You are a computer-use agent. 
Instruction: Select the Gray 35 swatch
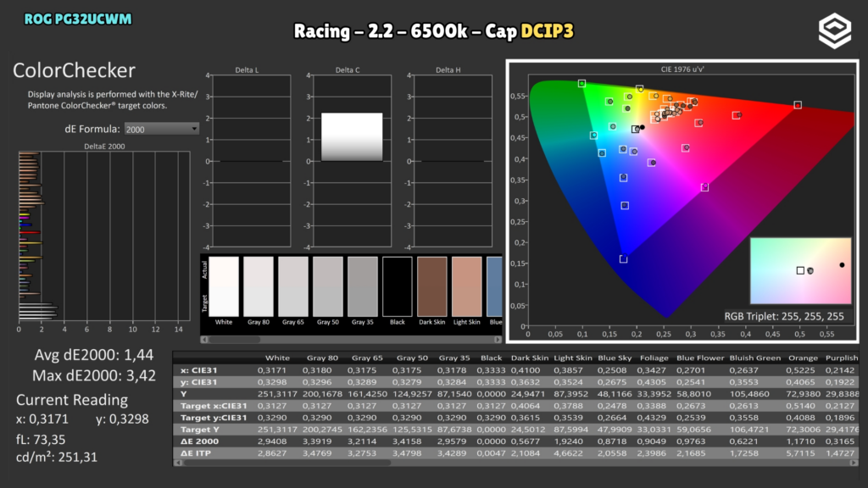(363, 286)
